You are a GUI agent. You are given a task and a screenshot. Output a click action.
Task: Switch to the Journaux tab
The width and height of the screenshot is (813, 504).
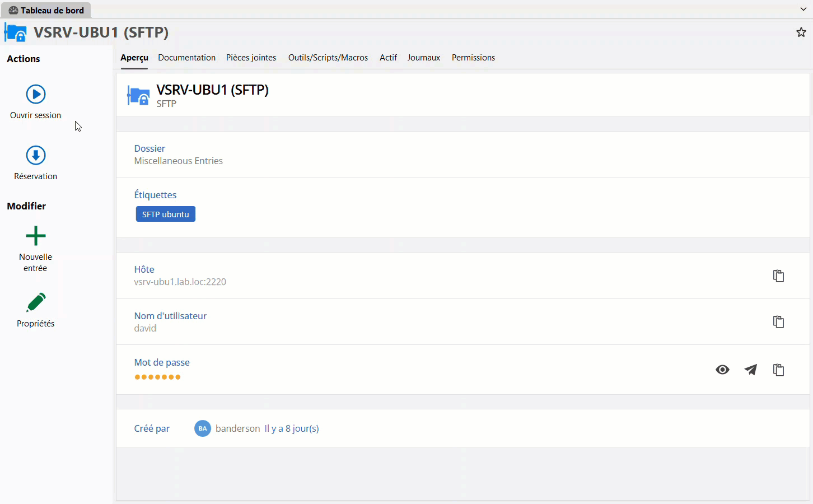point(424,58)
